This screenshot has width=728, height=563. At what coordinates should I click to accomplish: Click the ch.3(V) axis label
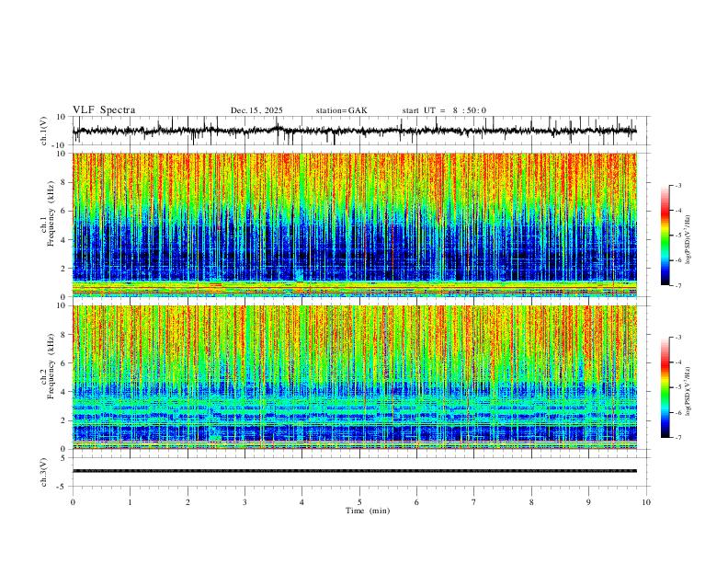click(44, 472)
